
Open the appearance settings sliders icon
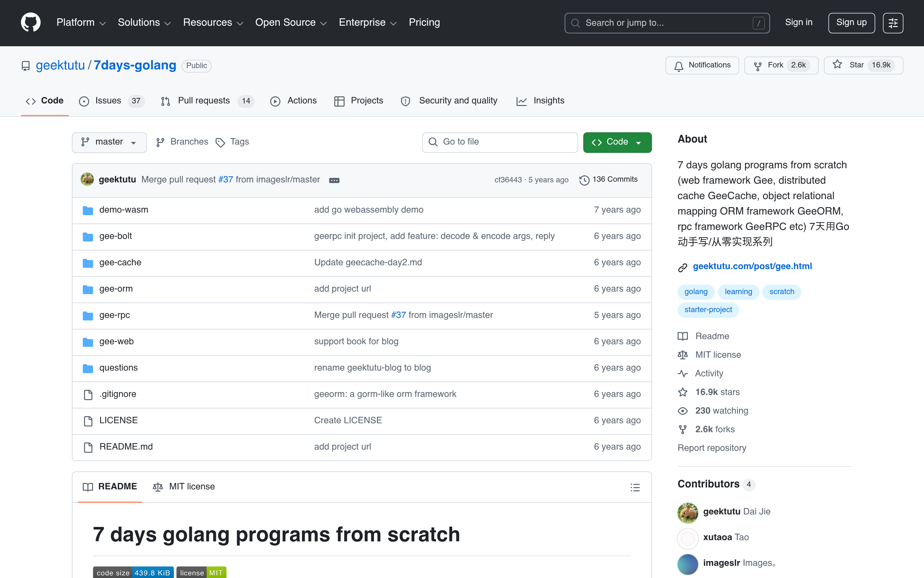tap(893, 23)
